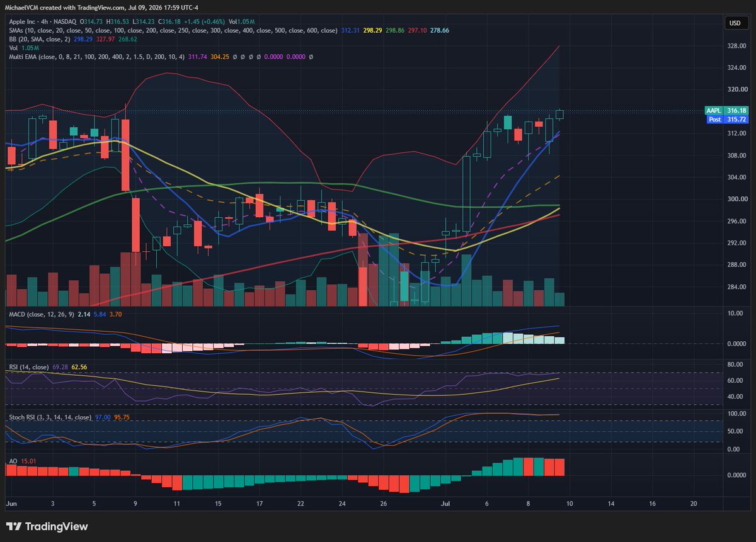Viewport: 756px width, 542px height.
Task: Click the Stoch RSI pane 100.00 axis label
Action: tap(737, 414)
